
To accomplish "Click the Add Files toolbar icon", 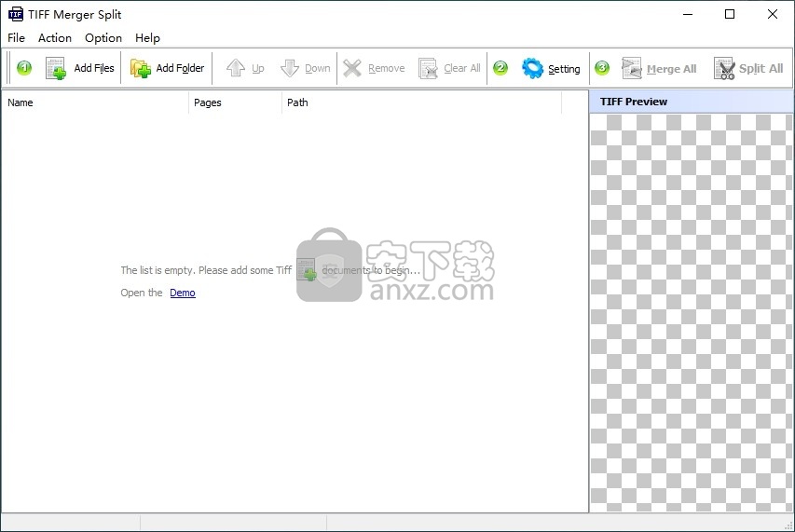I will pos(56,68).
